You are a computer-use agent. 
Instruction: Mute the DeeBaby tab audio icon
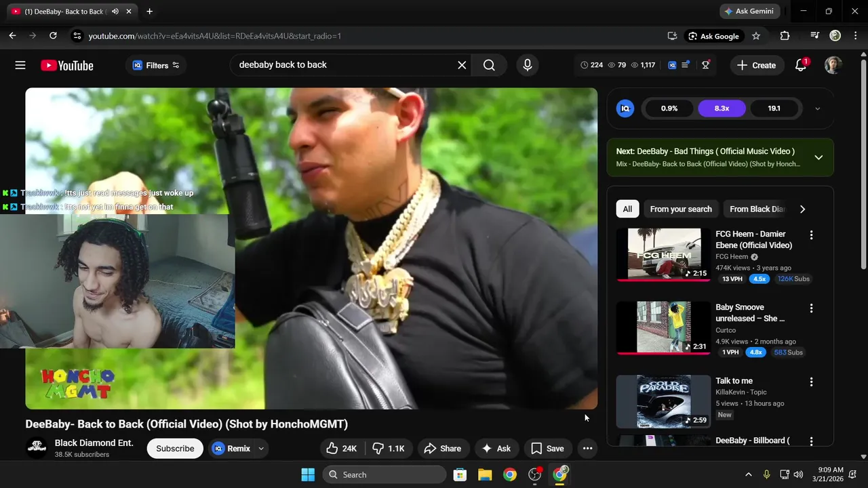click(115, 12)
